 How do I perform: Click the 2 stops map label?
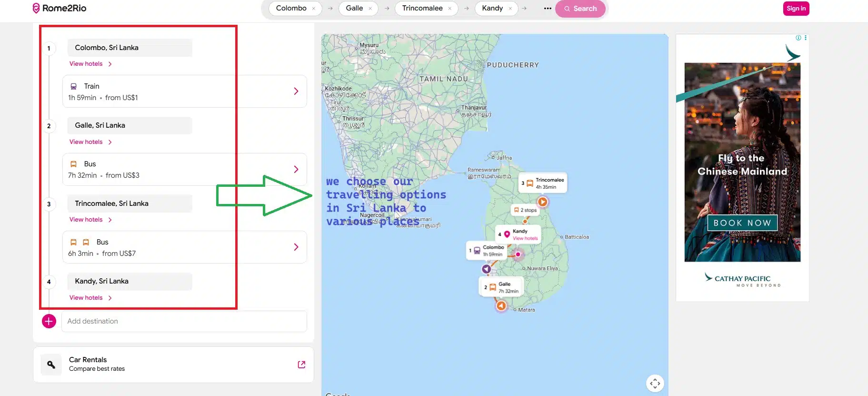point(525,210)
